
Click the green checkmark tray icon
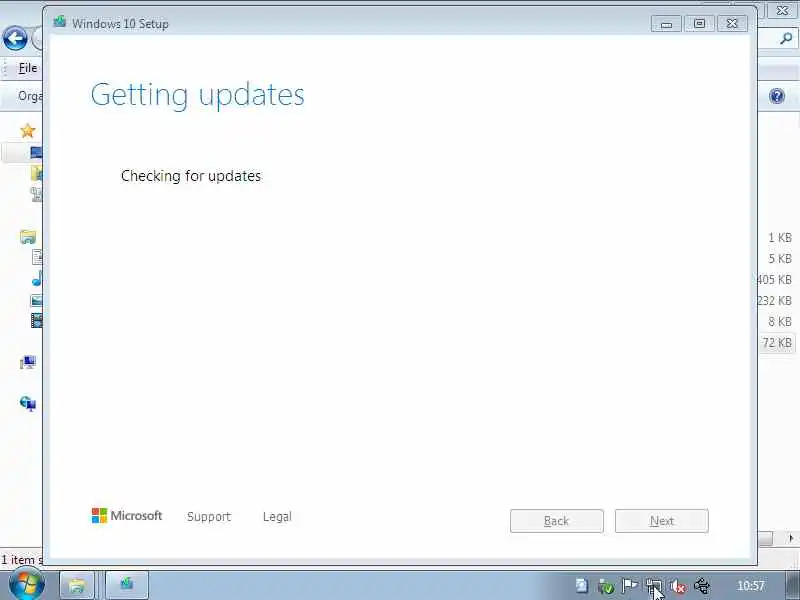tap(606, 587)
